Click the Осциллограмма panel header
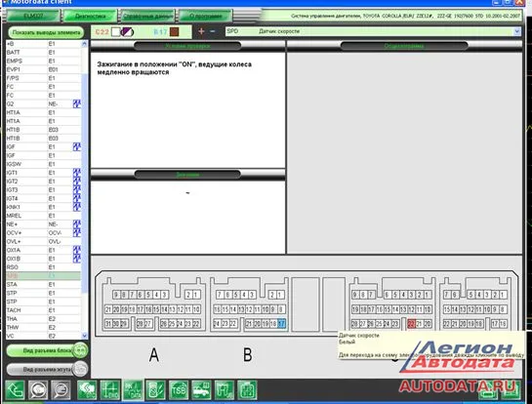Screen dimensions: 532x404 tap(404, 46)
